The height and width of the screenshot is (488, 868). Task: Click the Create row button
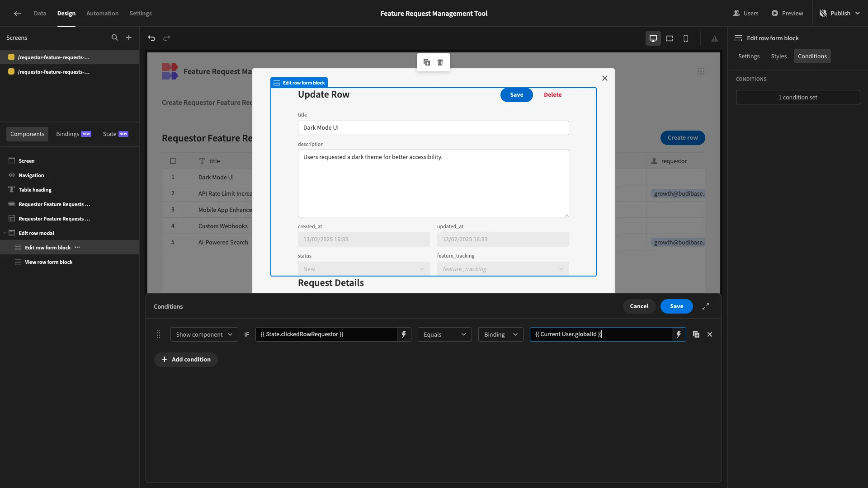(x=683, y=138)
